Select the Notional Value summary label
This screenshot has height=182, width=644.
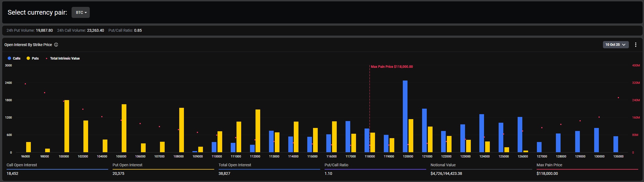[443, 165]
